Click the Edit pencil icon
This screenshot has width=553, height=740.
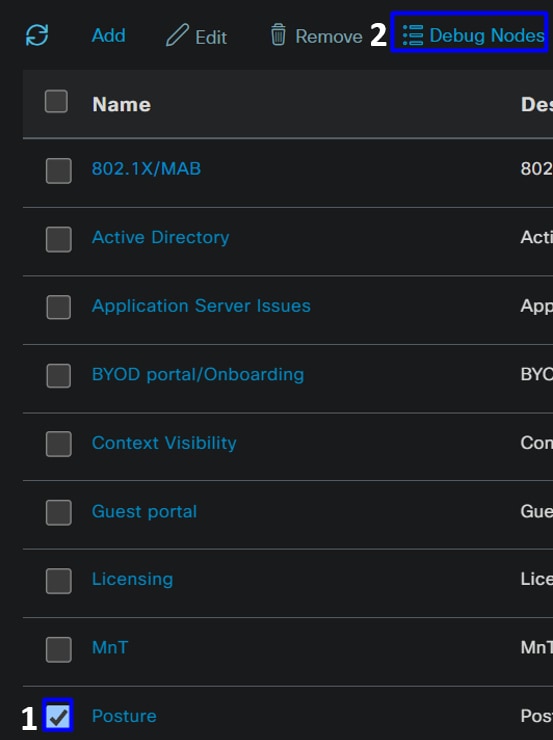[x=177, y=35]
